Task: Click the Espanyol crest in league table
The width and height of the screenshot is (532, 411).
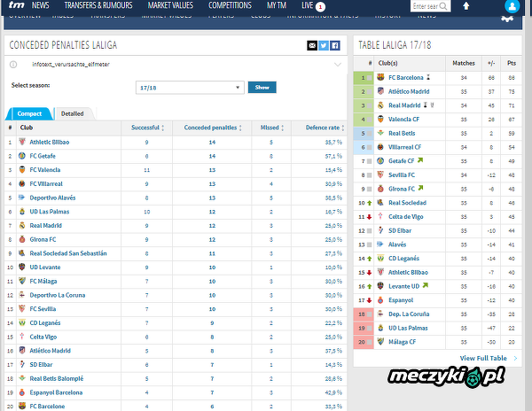Action: [380, 300]
